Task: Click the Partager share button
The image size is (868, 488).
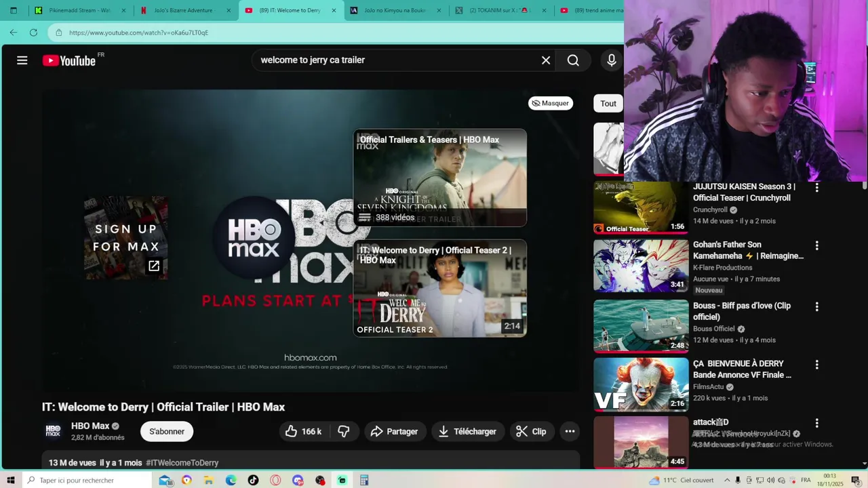Action: click(x=394, y=431)
